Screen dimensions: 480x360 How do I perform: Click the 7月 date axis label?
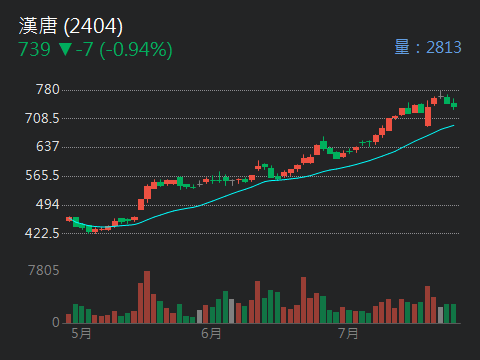tap(348, 333)
